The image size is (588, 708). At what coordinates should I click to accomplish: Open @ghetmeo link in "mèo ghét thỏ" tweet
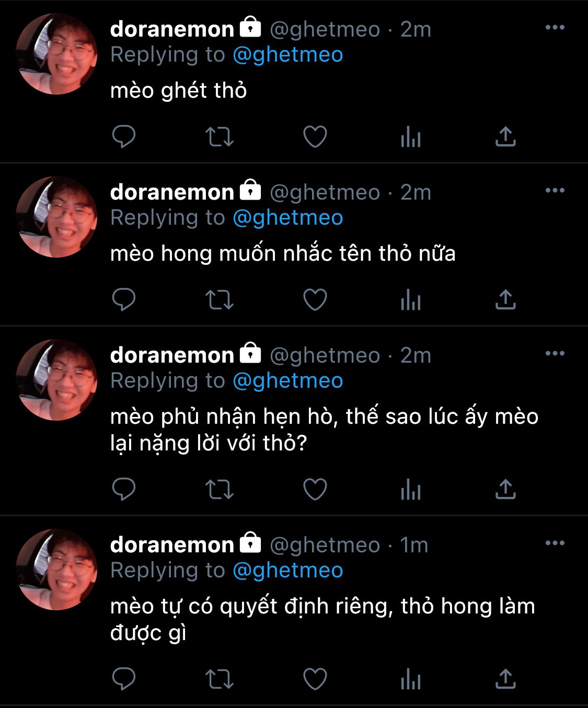click(x=287, y=55)
